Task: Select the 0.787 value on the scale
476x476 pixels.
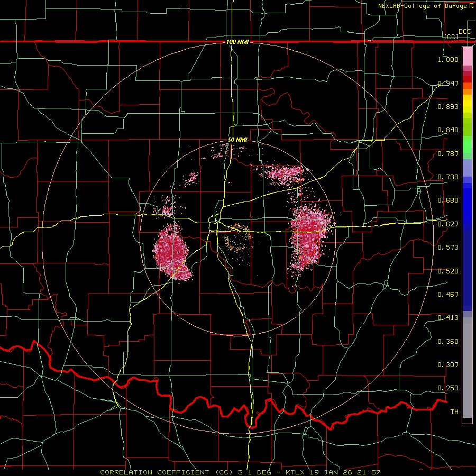Action: tap(448, 153)
